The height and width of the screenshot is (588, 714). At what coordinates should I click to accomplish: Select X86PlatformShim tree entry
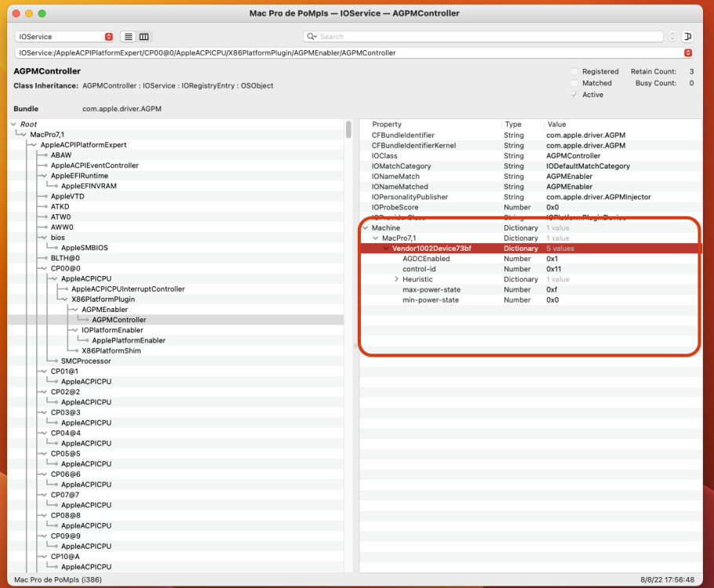coord(111,350)
